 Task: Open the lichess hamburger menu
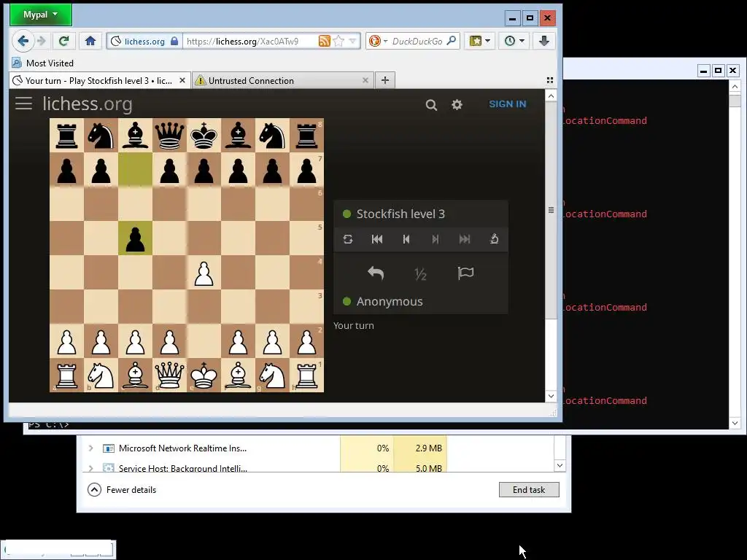(24, 104)
